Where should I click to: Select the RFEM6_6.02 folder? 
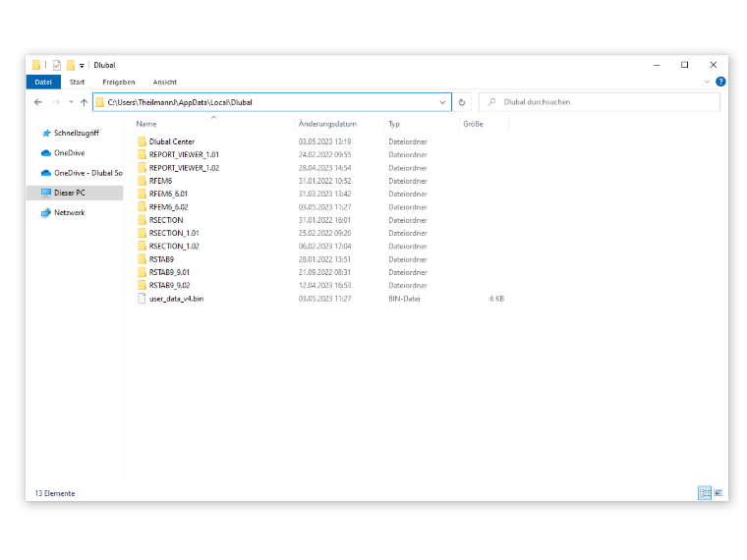[x=169, y=207]
